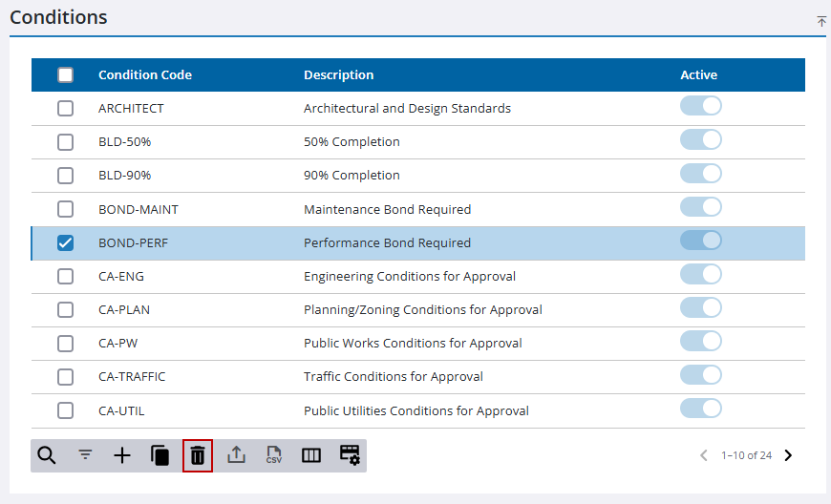Viewport: 831px width, 504px height.
Task: Duplicate the selected condition record
Action: pyautogui.click(x=160, y=455)
